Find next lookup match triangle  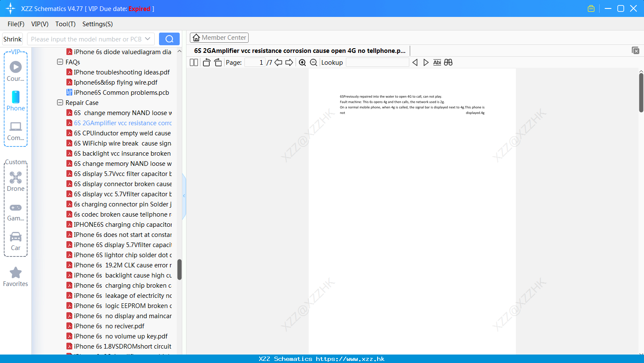pos(426,63)
